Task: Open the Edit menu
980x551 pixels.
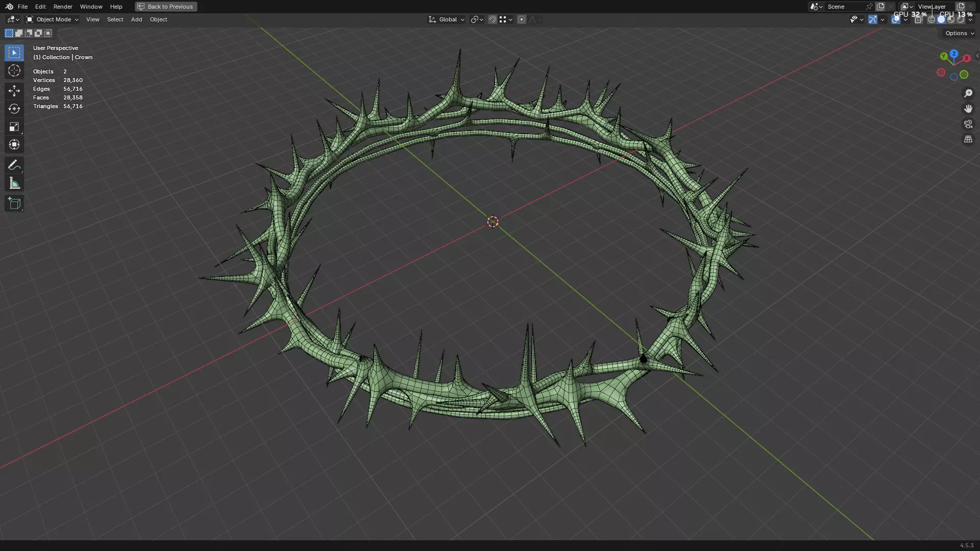Action: click(x=40, y=7)
